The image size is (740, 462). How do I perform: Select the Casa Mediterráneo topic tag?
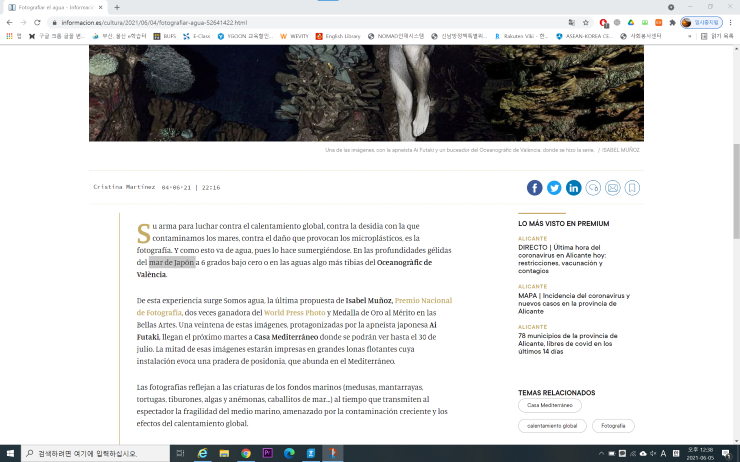[x=549, y=405]
